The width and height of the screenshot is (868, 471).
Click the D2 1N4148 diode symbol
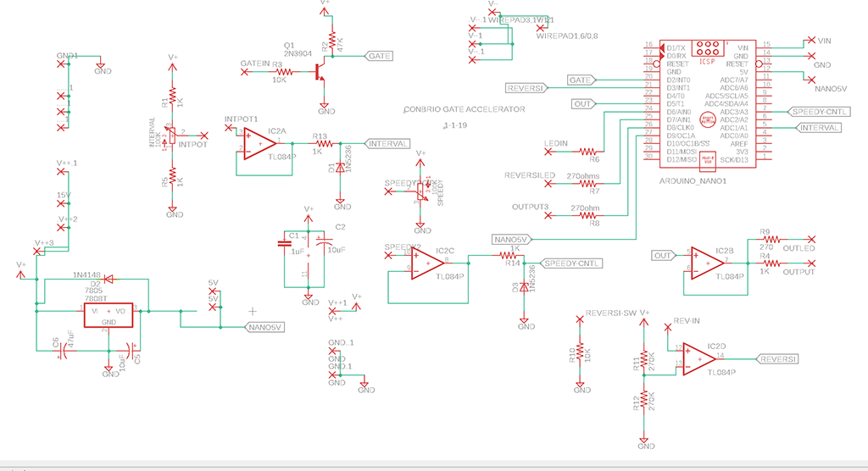(x=108, y=278)
